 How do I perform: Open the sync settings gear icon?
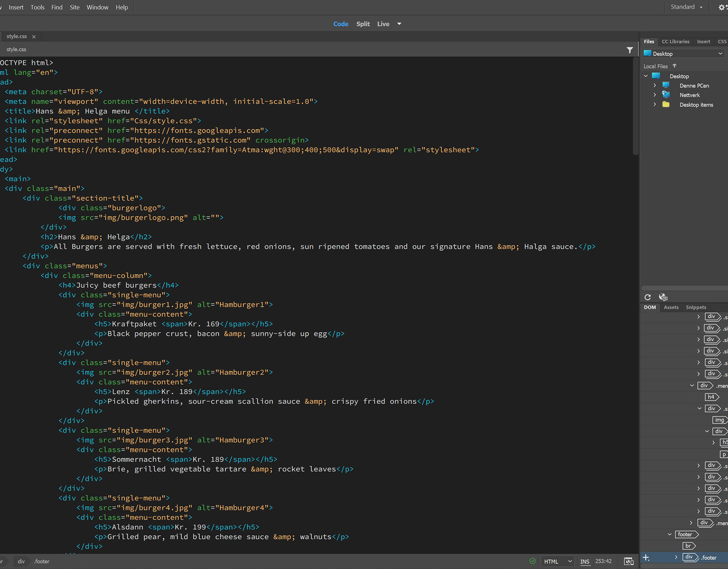(722, 7)
